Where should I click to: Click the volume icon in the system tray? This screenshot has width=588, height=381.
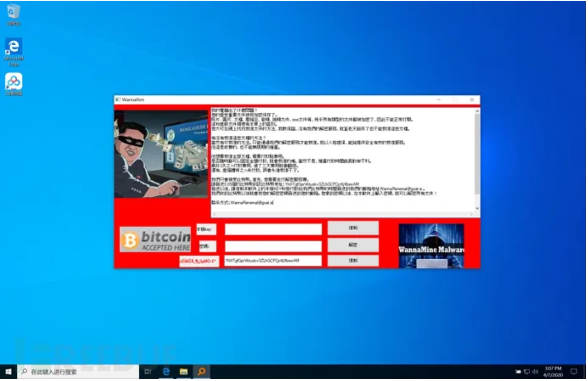[x=535, y=371]
